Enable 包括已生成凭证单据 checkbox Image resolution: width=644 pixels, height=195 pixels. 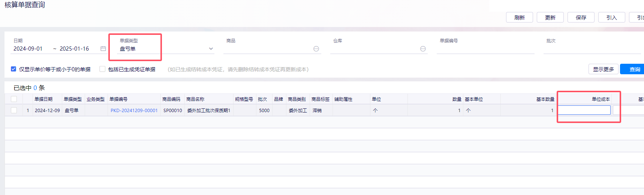tap(102, 69)
